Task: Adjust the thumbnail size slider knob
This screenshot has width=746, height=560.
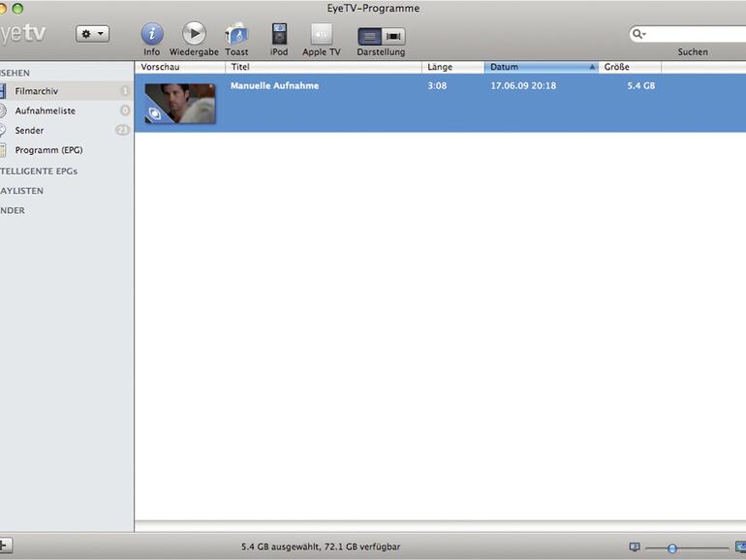Action: pyautogui.click(x=671, y=548)
